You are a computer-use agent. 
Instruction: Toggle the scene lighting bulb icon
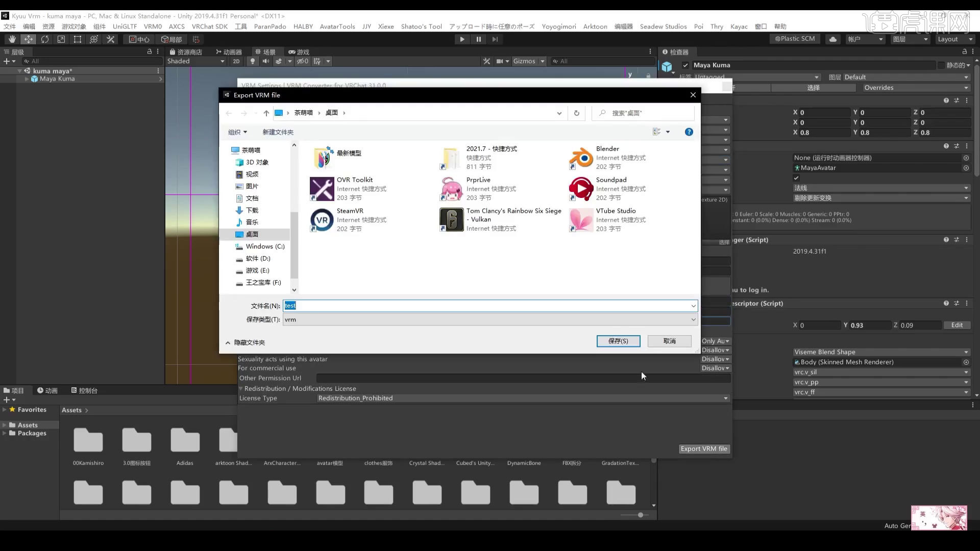[253, 61]
